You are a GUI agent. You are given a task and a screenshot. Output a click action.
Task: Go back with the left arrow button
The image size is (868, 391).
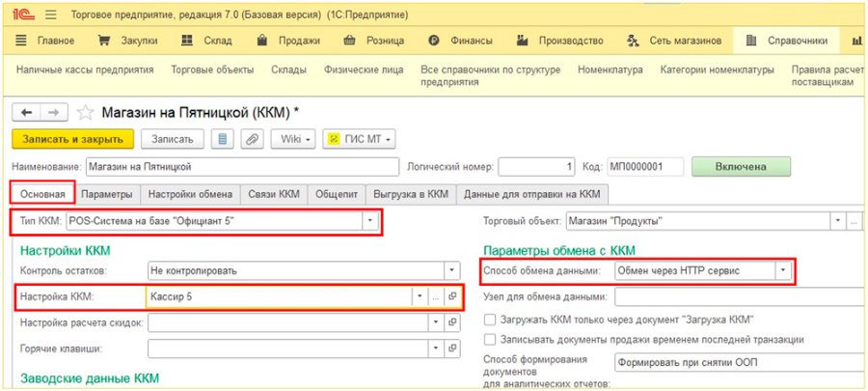tap(27, 112)
